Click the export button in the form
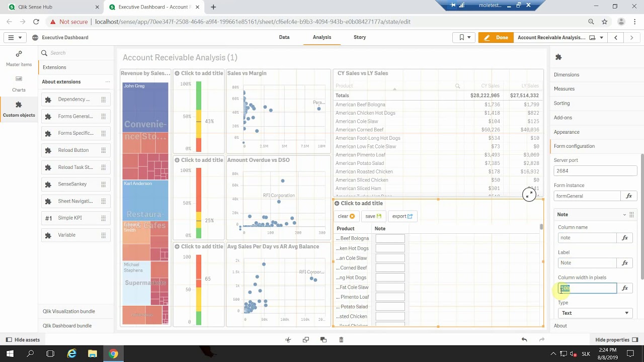This screenshot has width=644, height=362. [x=403, y=216]
